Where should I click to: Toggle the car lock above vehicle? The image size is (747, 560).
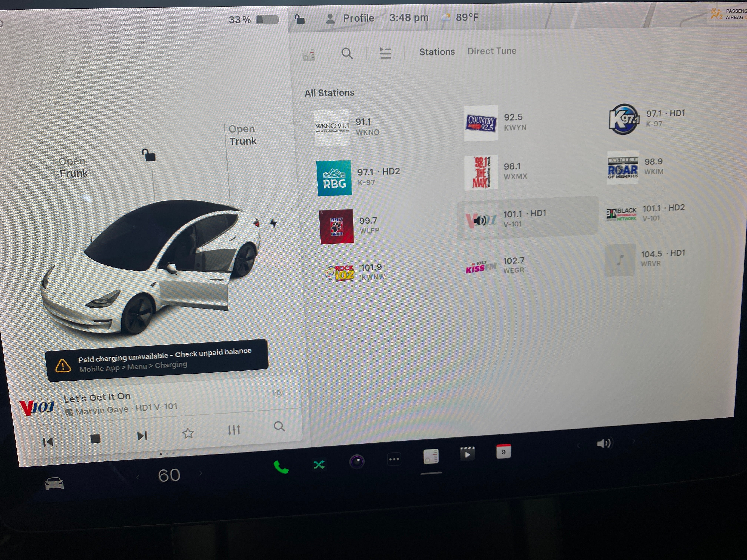149,155
